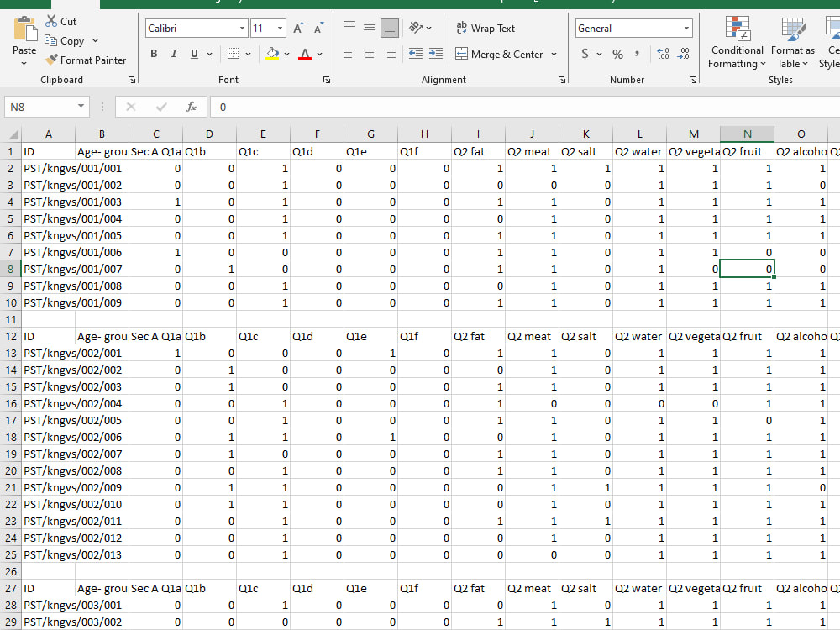This screenshot has width=840, height=630.
Task: Click the formula bar input
Action: [525, 107]
